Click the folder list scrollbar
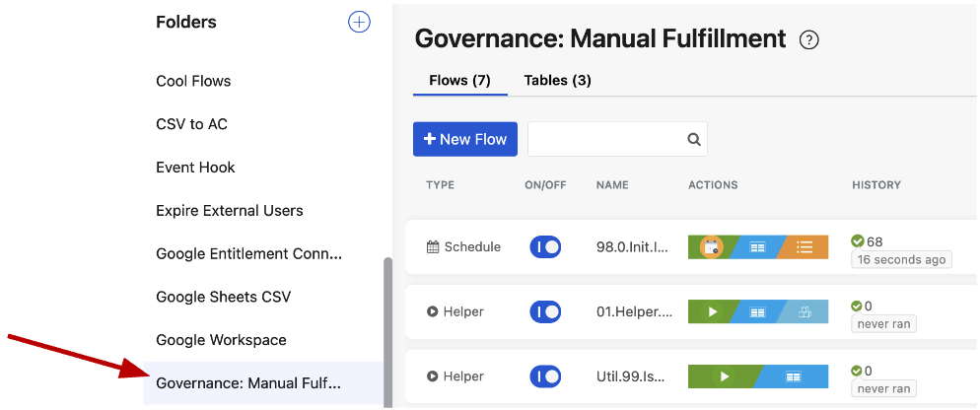Image resolution: width=980 pixels, height=410 pixels. tap(387, 325)
